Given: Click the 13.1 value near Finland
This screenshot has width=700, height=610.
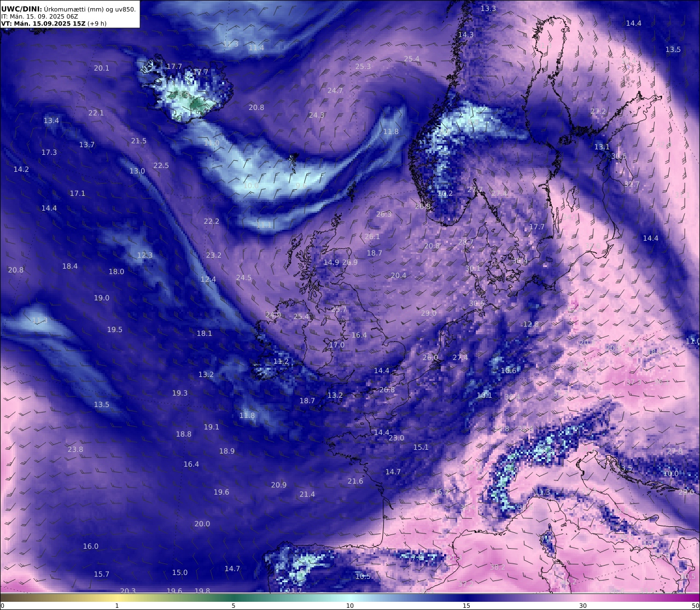Looking at the screenshot, I should click(602, 147).
